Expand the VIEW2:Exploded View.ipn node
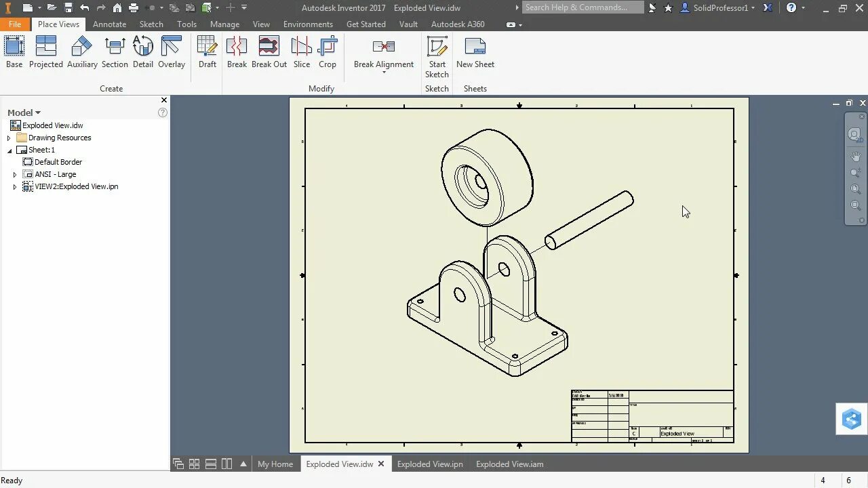 tap(15, 186)
